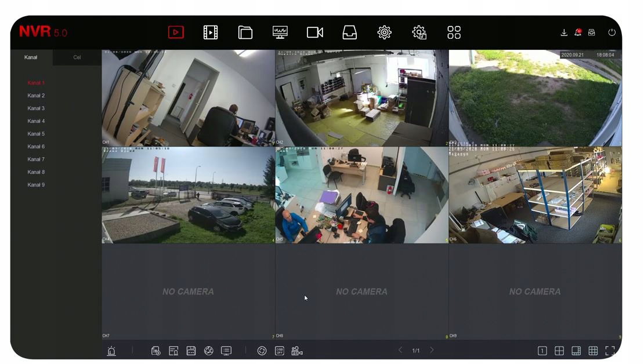Image resolution: width=644 pixels, height=364 pixels.
Task: Open the live view play icon
Action: tap(176, 32)
